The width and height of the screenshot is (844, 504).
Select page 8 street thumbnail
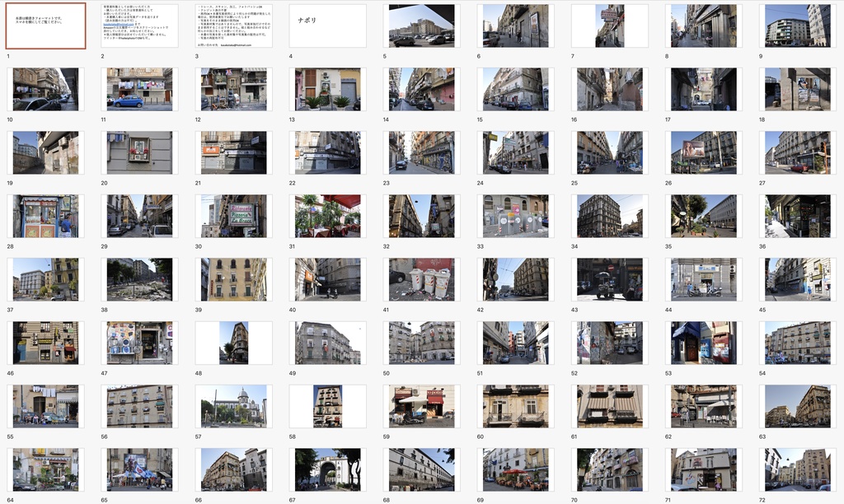(704, 26)
